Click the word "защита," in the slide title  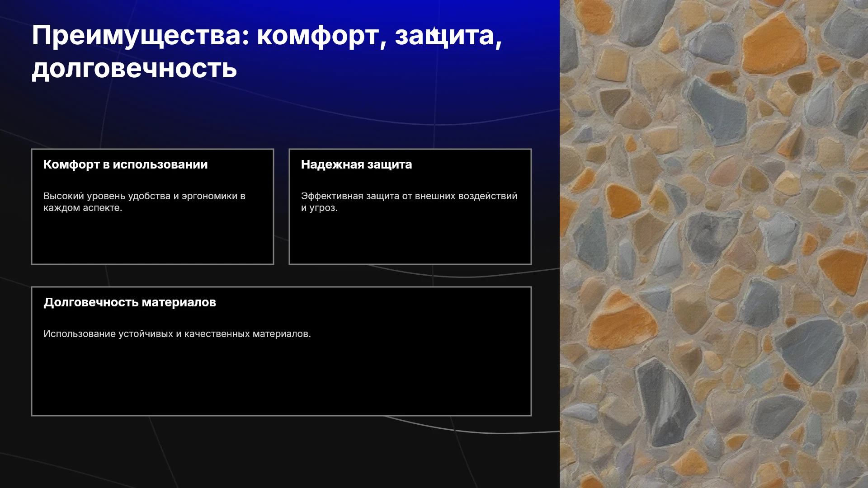448,36
